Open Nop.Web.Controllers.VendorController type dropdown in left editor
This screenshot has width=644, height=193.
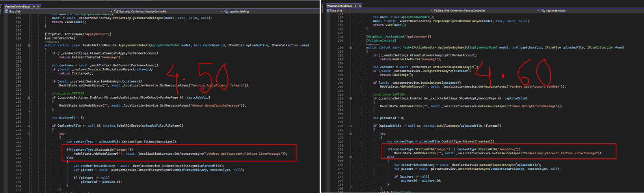point(168,11)
